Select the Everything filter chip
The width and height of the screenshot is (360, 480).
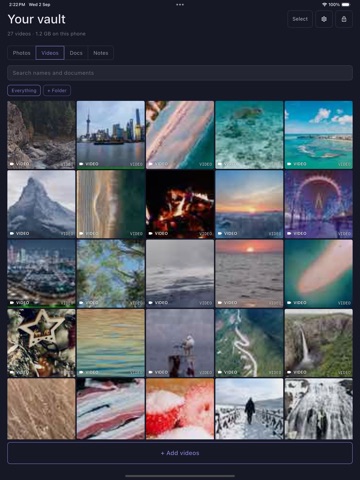click(x=24, y=90)
